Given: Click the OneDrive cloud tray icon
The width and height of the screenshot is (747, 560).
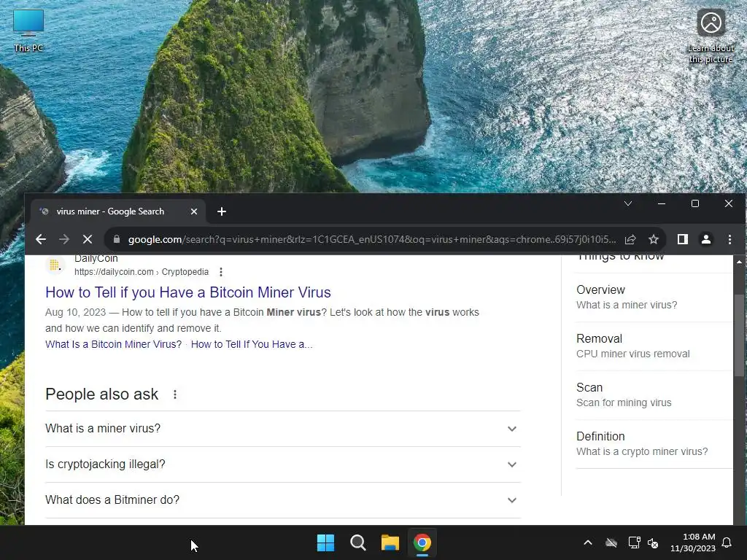Looking at the screenshot, I should pyautogui.click(x=611, y=542).
